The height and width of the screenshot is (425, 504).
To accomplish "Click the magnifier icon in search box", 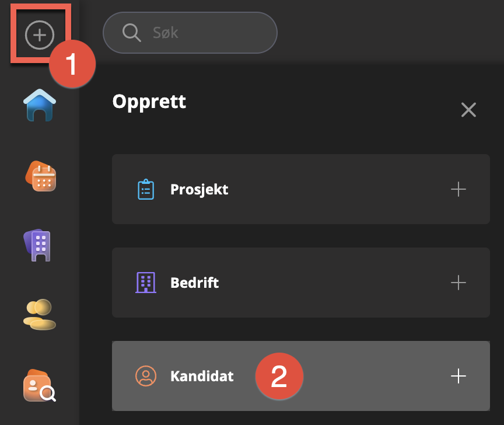I will click(x=131, y=32).
